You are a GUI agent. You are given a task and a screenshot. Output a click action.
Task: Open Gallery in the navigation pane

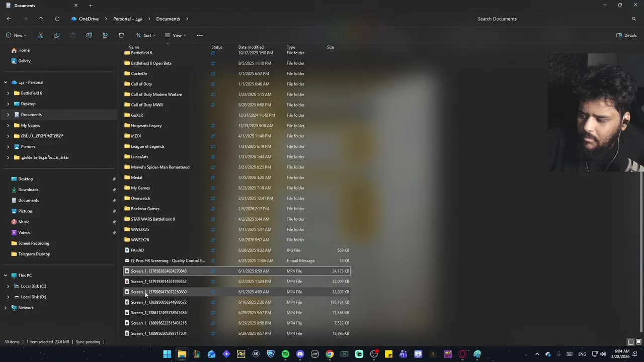click(x=21, y=61)
